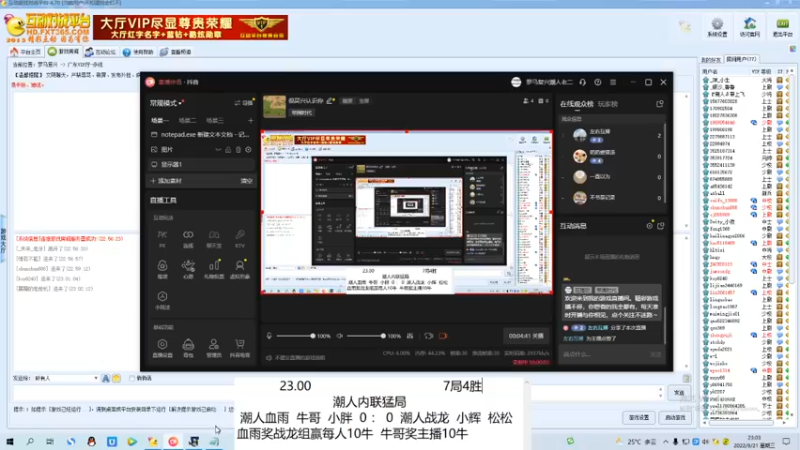Add a new scene with plus button

coord(251,120)
